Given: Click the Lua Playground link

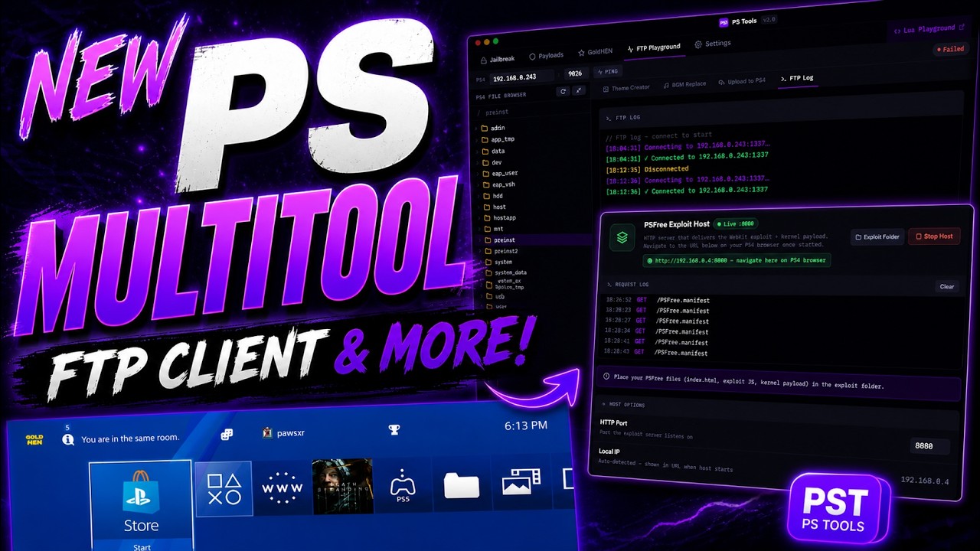Looking at the screenshot, I should tap(929, 30).
